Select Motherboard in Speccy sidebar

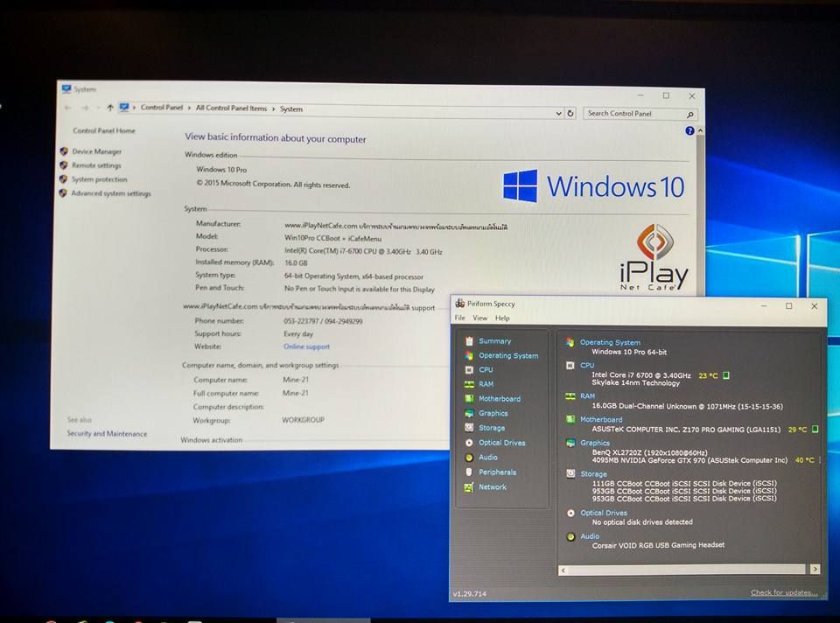(500, 398)
